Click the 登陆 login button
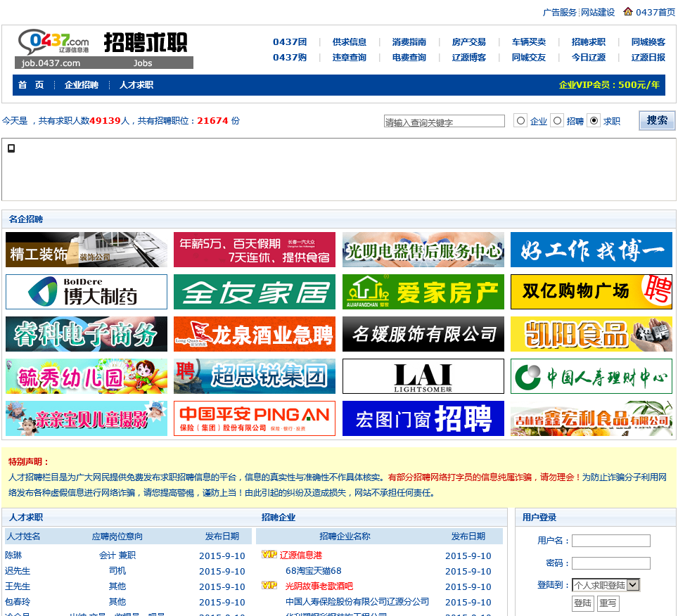Viewport: 678px width, 616px height. tap(582, 603)
